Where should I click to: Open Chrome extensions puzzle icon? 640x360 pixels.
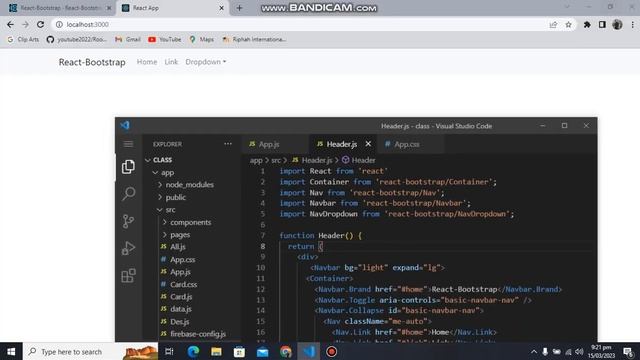(x=587, y=24)
